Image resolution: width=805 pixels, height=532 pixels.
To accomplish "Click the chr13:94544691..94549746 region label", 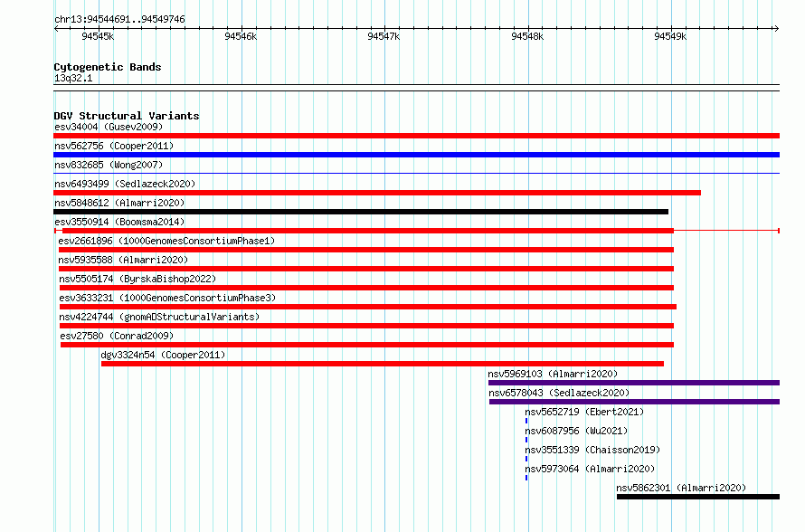I will tap(119, 19).
